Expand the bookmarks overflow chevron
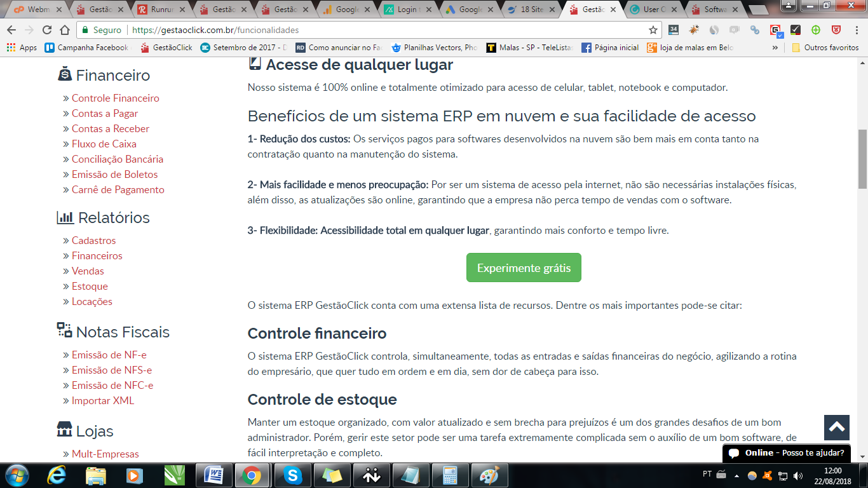Viewport: 868px width, 488px height. (775, 48)
